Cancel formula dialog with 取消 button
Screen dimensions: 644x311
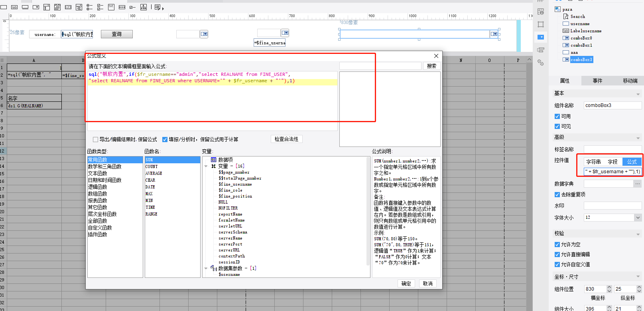(427, 283)
